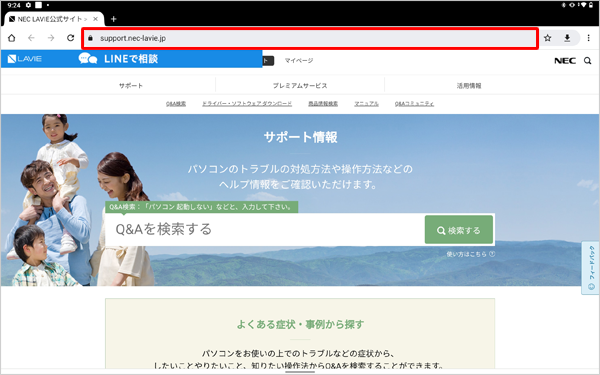Open ドライバー・ソフトウェアダウンロード link
This screenshot has width=600, height=375.
coord(247,104)
